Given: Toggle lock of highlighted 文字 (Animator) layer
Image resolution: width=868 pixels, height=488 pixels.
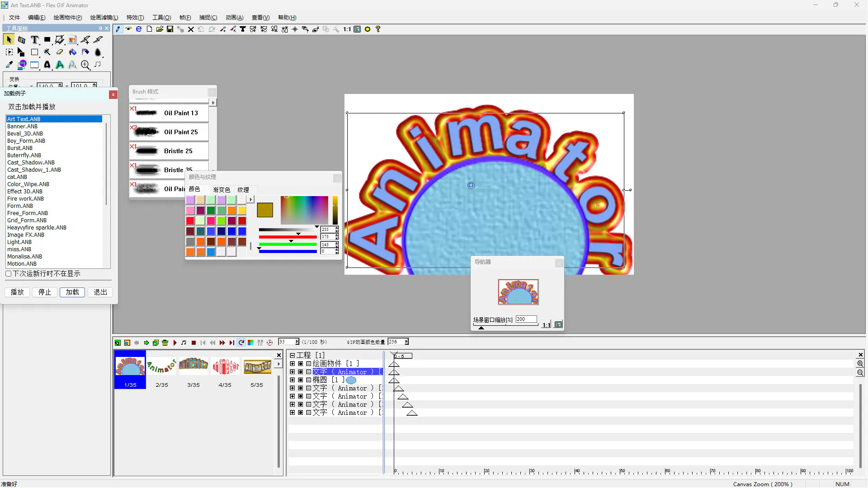Looking at the screenshot, I should pyautogui.click(x=309, y=372).
